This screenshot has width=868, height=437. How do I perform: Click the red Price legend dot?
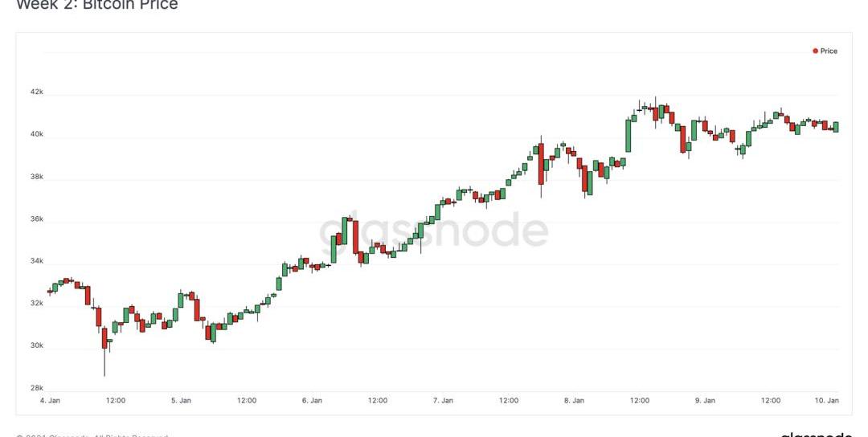[815, 51]
